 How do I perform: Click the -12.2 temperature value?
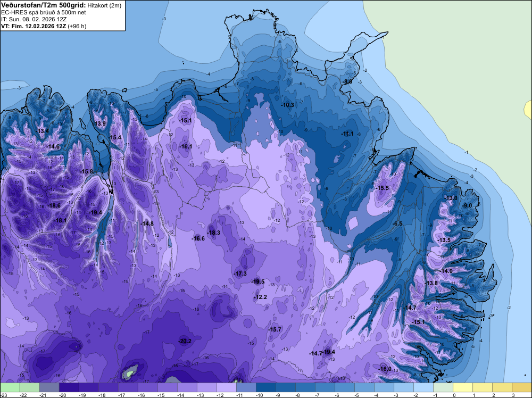click(261, 297)
